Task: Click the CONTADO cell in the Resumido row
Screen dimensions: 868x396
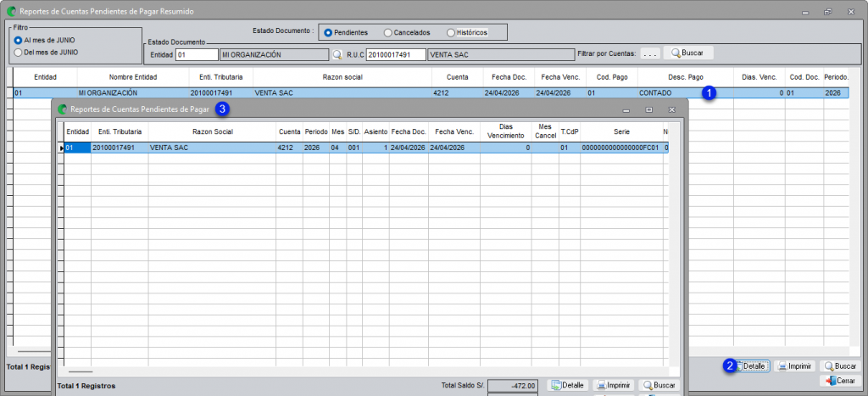Action: click(685, 93)
